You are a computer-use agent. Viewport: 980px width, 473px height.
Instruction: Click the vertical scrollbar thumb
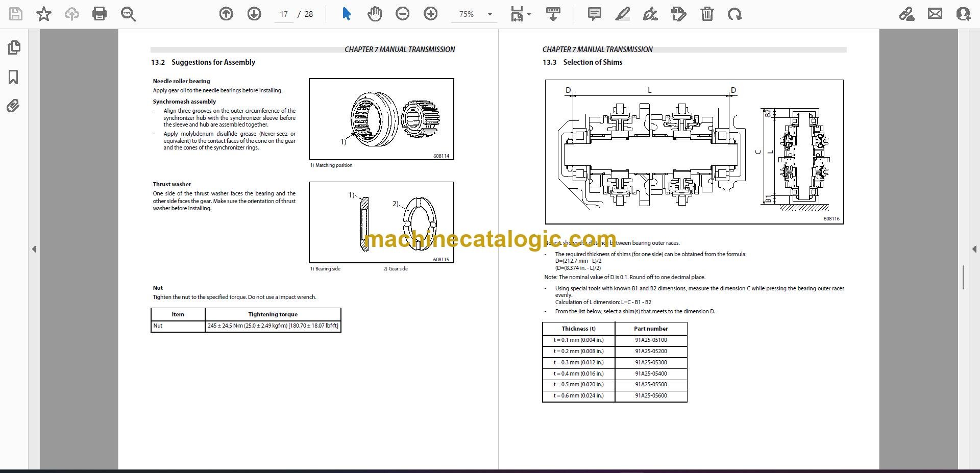[963, 278]
